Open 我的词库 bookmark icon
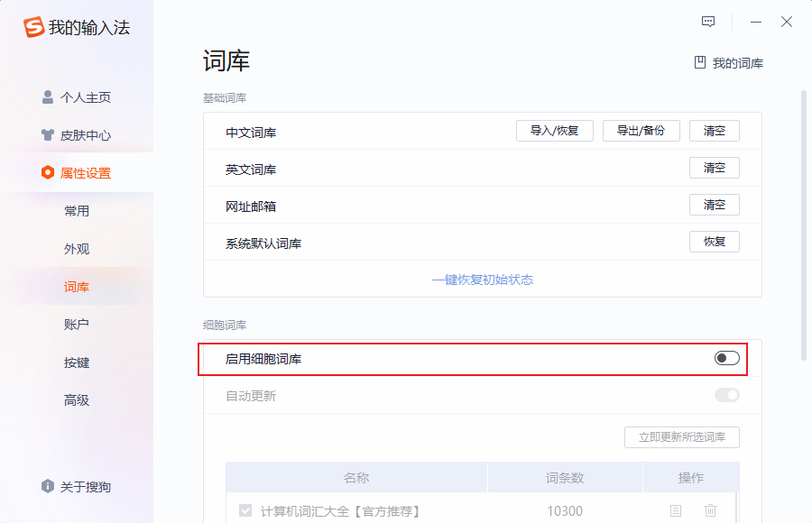Viewport: 812px width, 523px height. [x=699, y=62]
